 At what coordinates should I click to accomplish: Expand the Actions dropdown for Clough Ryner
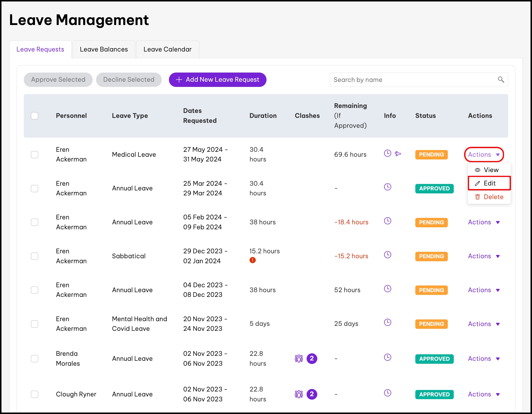point(484,394)
